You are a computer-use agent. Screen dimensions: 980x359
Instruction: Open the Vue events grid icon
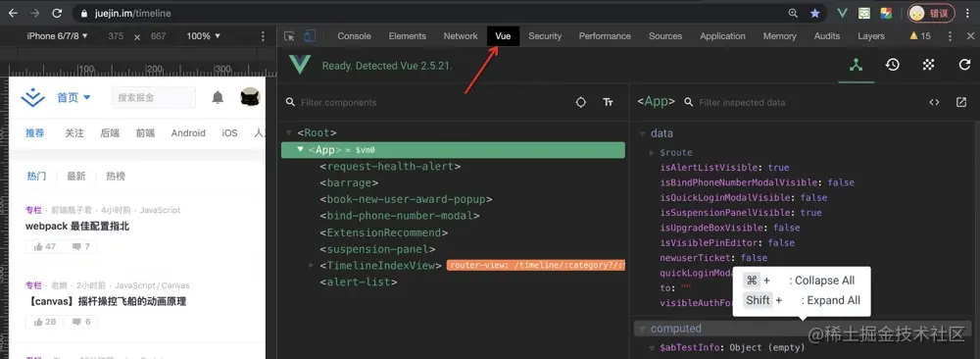point(929,65)
